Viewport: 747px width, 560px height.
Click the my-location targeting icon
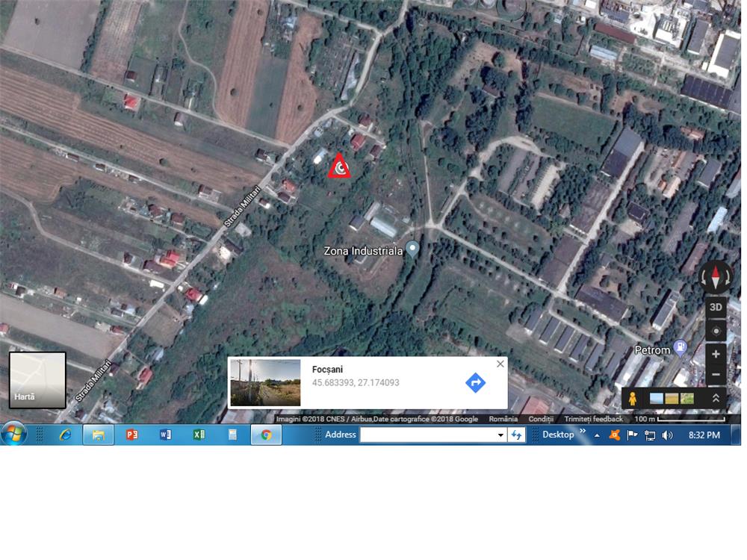tap(715, 329)
